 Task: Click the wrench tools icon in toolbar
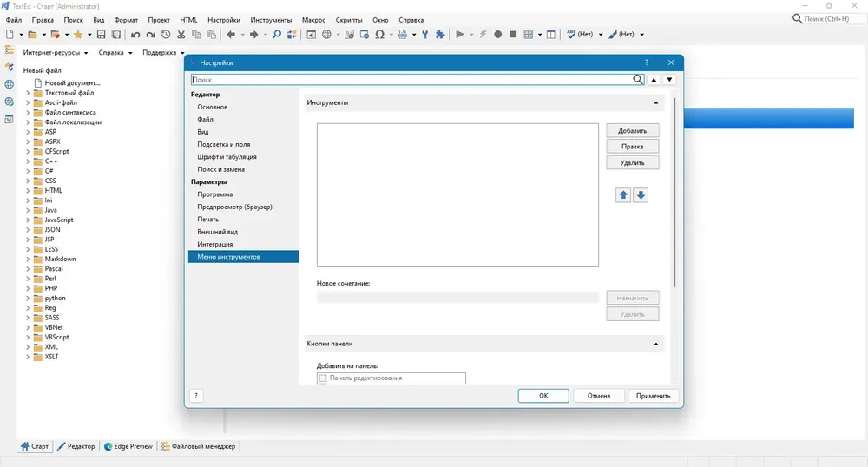coord(425,35)
